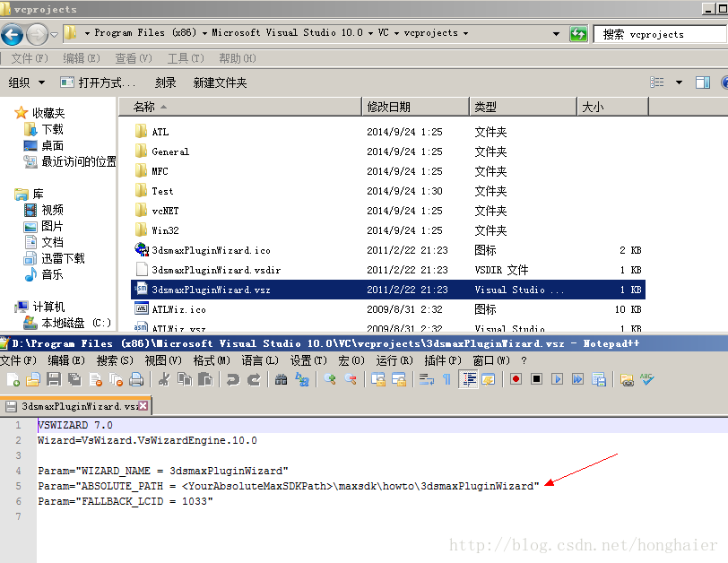Toggle Show all characters pilcrow icon
This screenshot has height=563, width=728.
pyautogui.click(x=446, y=379)
